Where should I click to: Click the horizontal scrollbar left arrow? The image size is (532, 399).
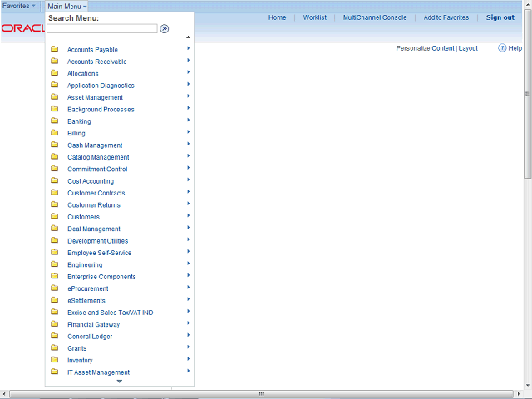[3, 394]
